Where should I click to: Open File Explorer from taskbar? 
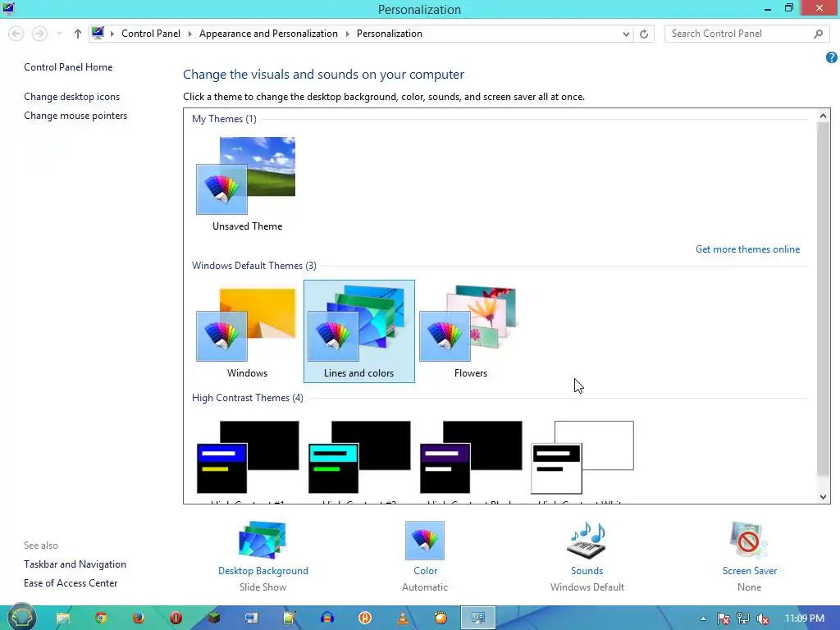tap(63, 619)
